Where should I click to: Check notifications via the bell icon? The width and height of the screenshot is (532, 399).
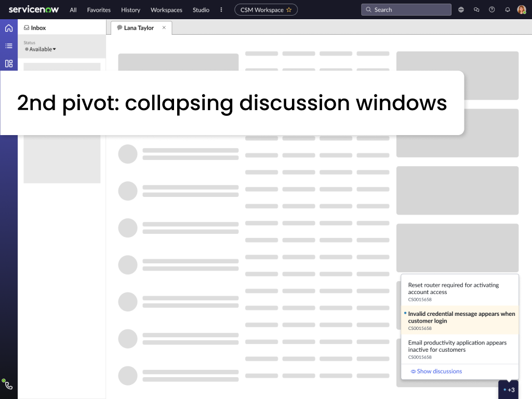pyautogui.click(x=508, y=9)
